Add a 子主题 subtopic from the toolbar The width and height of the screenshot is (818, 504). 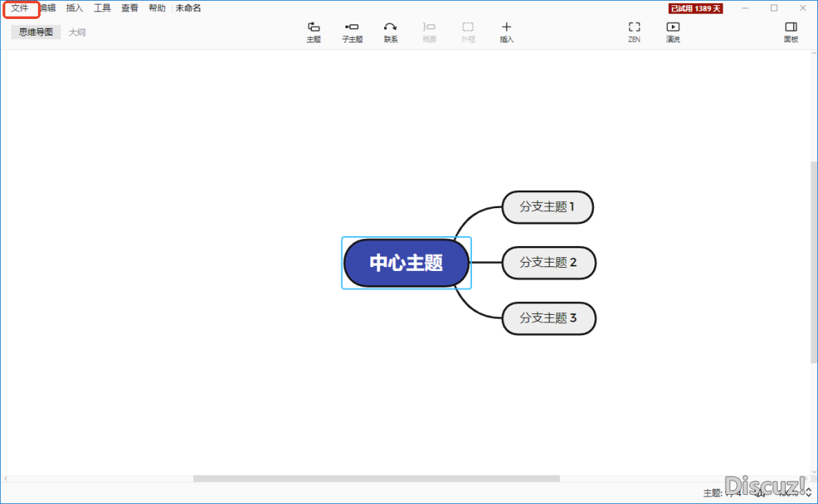click(352, 33)
